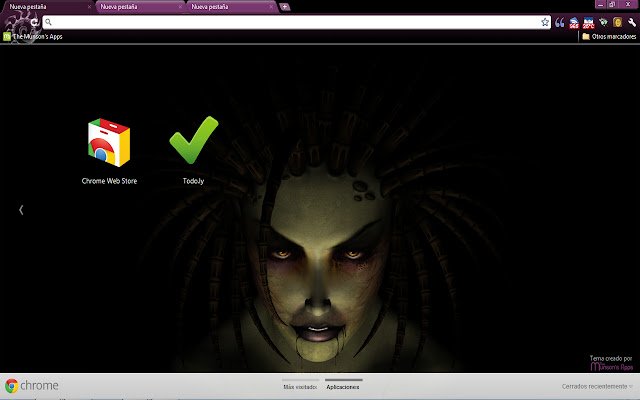Image resolution: width=640 pixels, height=400 pixels.
Task: Select the third Nueva pestaña tab
Action: 231,7
